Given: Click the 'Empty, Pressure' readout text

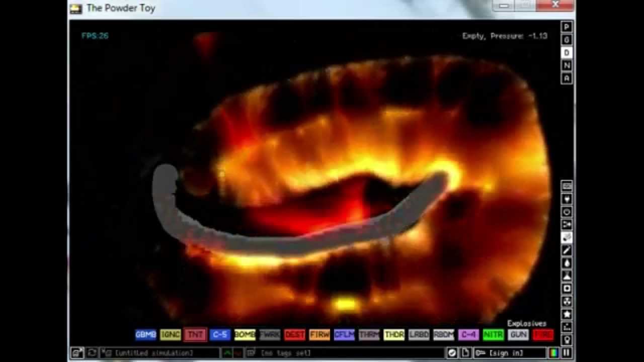Looking at the screenshot, I should point(505,36).
